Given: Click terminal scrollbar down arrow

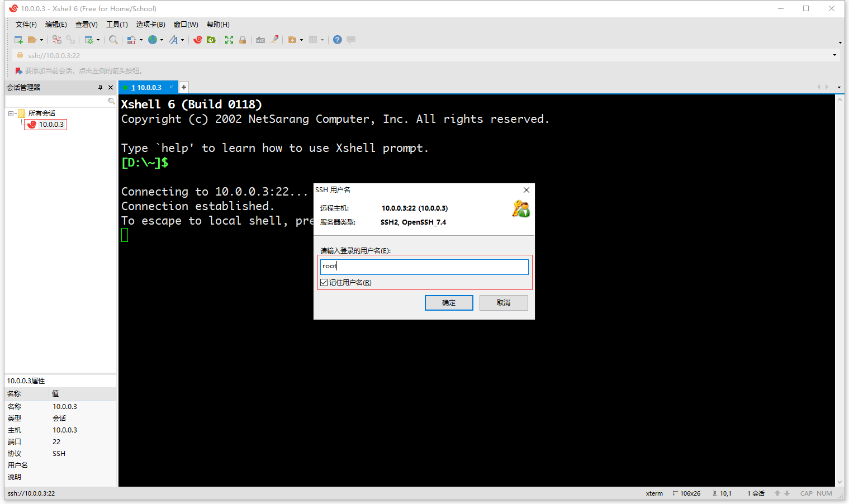Looking at the screenshot, I should point(839,482).
